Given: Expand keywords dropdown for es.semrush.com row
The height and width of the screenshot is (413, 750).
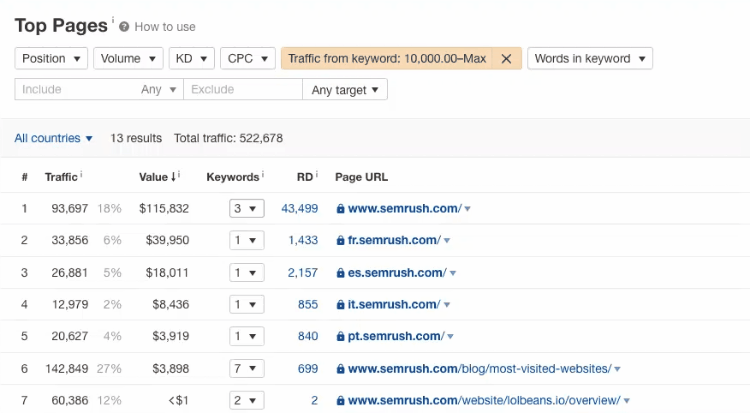Looking at the screenshot, I should (247, 273).
